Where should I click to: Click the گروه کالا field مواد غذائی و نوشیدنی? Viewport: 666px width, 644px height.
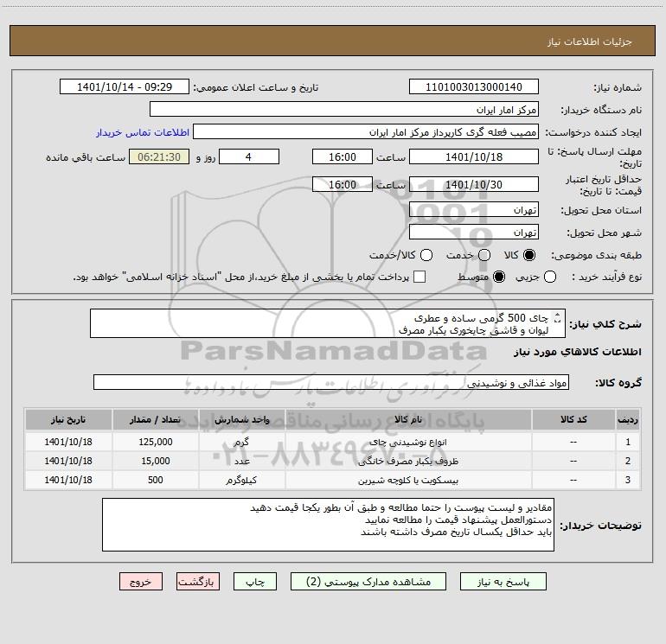[331, 382]
